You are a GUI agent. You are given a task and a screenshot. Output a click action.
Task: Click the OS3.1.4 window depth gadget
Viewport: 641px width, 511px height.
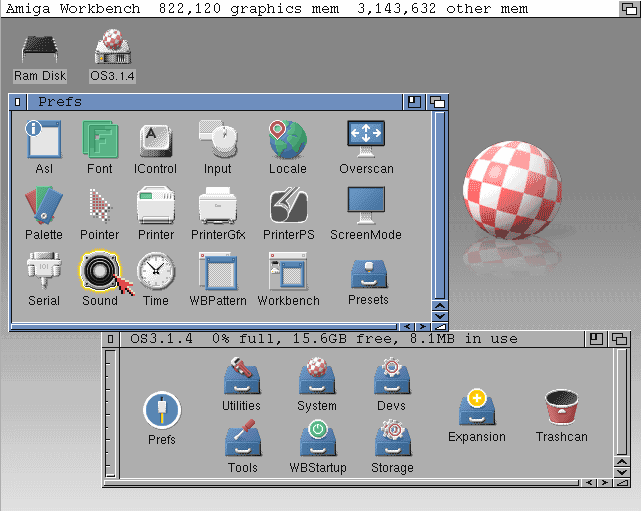point(621,339)
